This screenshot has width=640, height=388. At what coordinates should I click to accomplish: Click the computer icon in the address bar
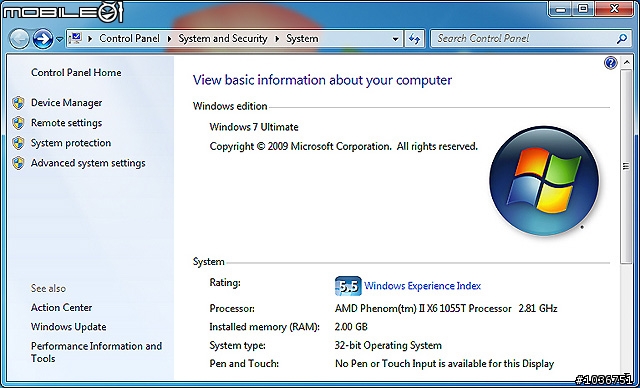coord(76,38)
